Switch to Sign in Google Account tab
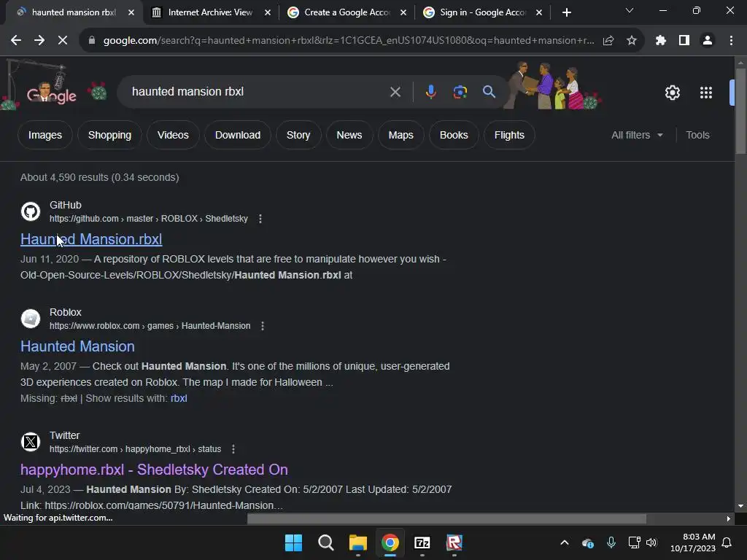The height and width of the screenshot is (560, 747). point(483,12)
